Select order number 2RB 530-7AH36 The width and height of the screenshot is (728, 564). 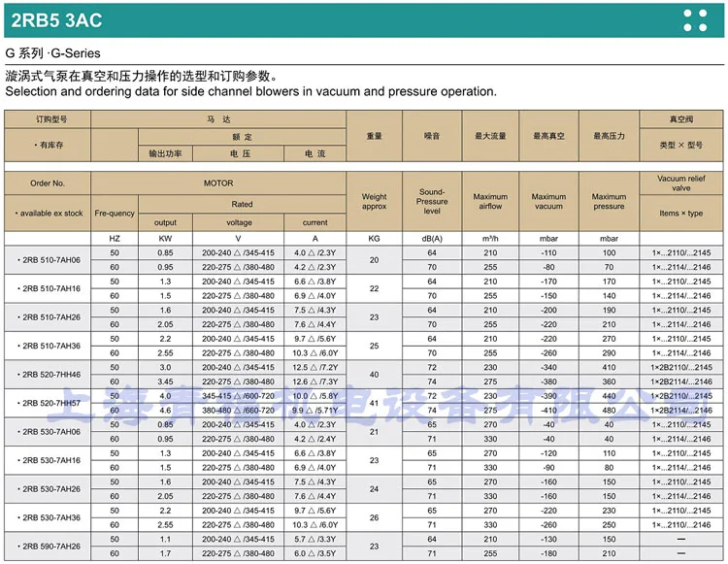(49, 517)
